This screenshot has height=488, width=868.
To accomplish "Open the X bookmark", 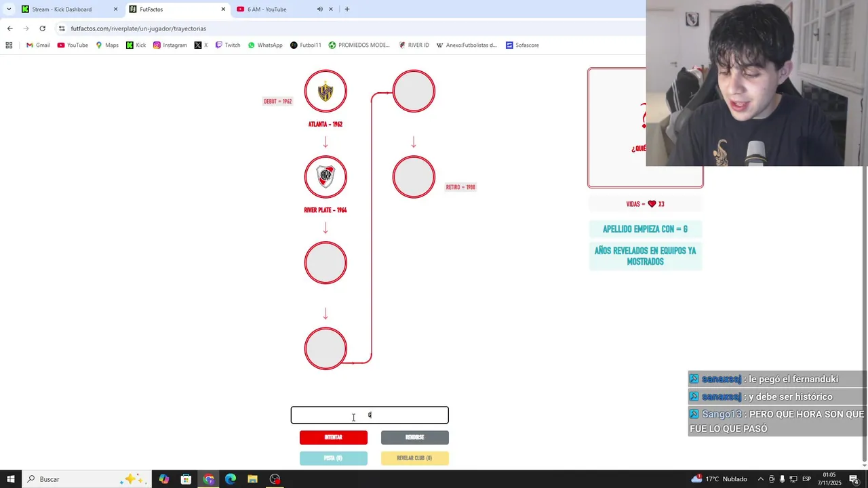I will pos(201,45).
